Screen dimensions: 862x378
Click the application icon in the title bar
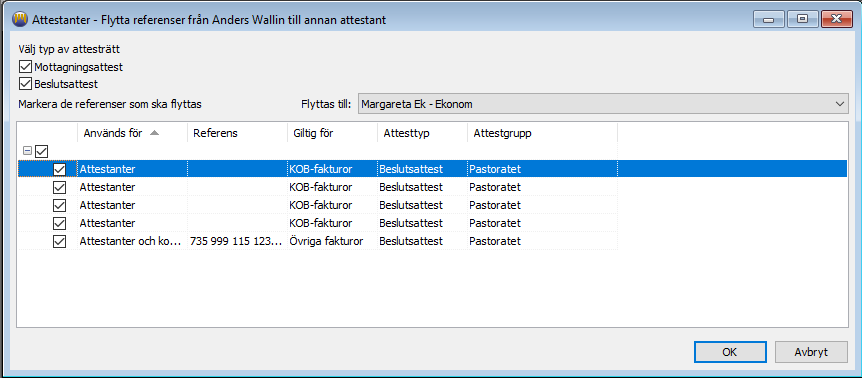19,20
